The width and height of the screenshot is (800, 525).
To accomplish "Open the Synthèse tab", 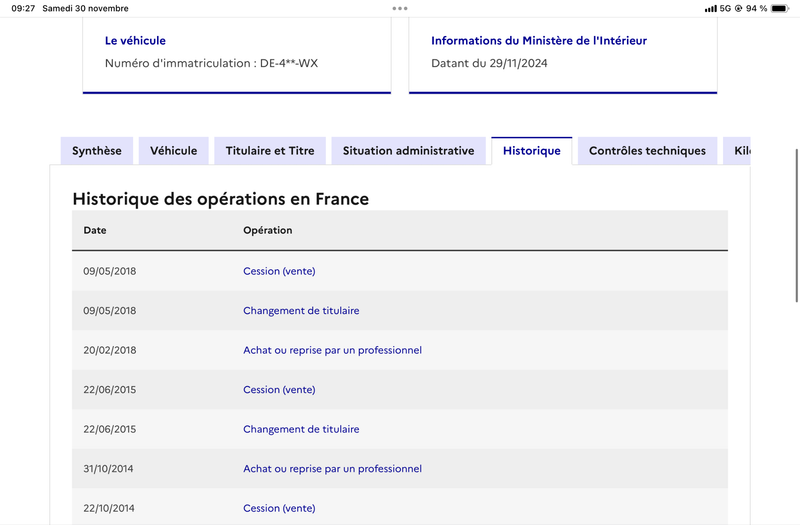I will pyautogui.click(x=96, y=151).
